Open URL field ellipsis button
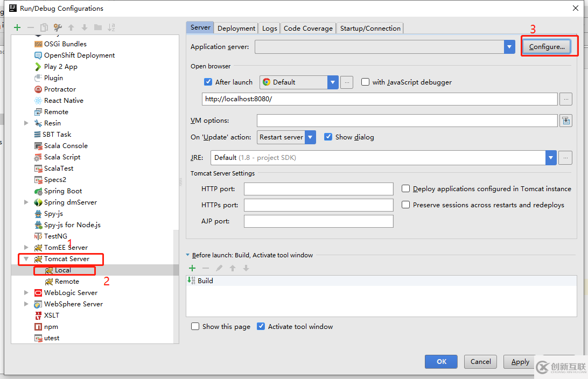Viewport: 588px width, 379px height. point(566,99)
